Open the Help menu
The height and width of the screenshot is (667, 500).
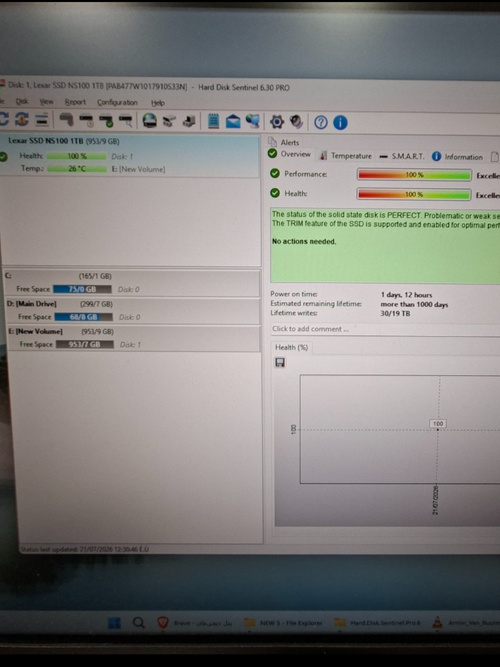[158, 103]
